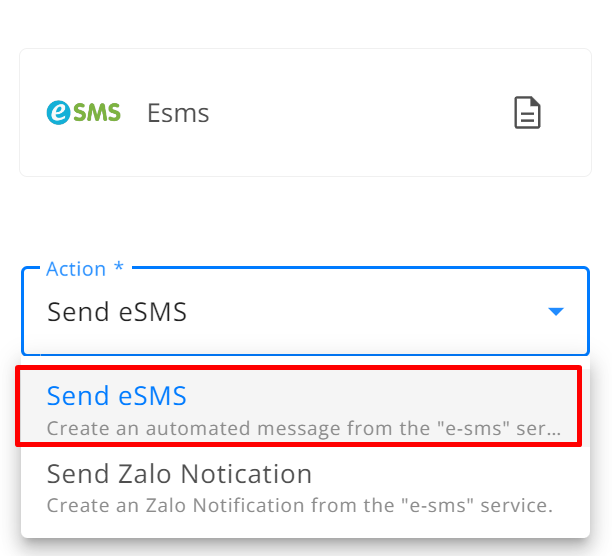Screen dimensions: 612x556
Task: Collapse the Action list via blue arrow
Action: click(x=555, y=311)
